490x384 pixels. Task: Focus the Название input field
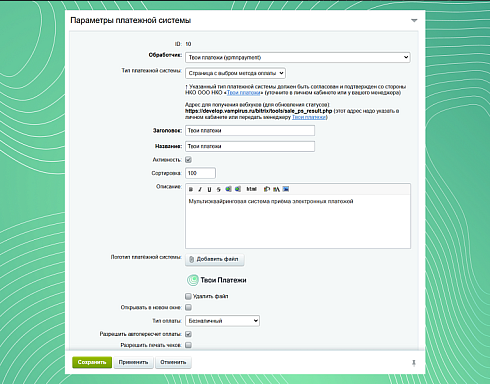[x=250, y=146]
